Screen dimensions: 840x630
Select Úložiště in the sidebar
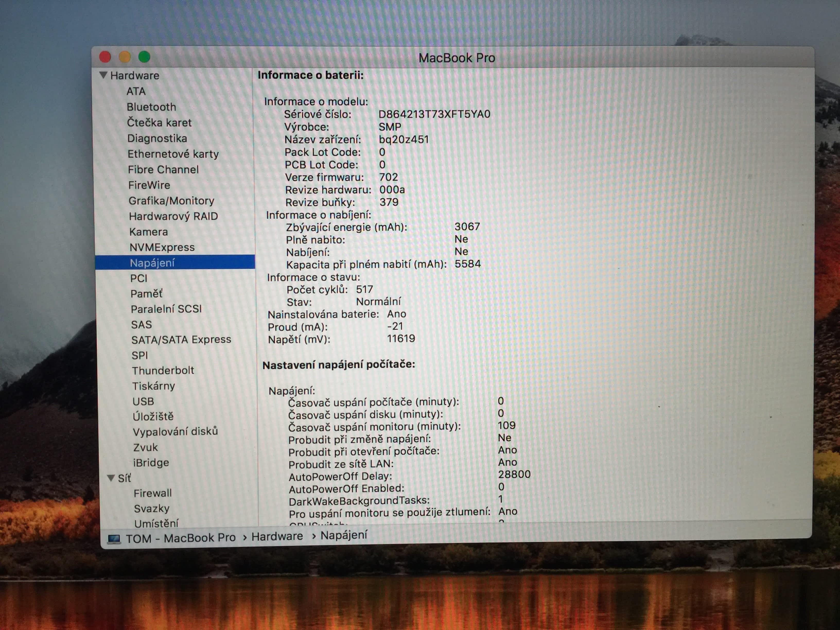click(153, 417)
